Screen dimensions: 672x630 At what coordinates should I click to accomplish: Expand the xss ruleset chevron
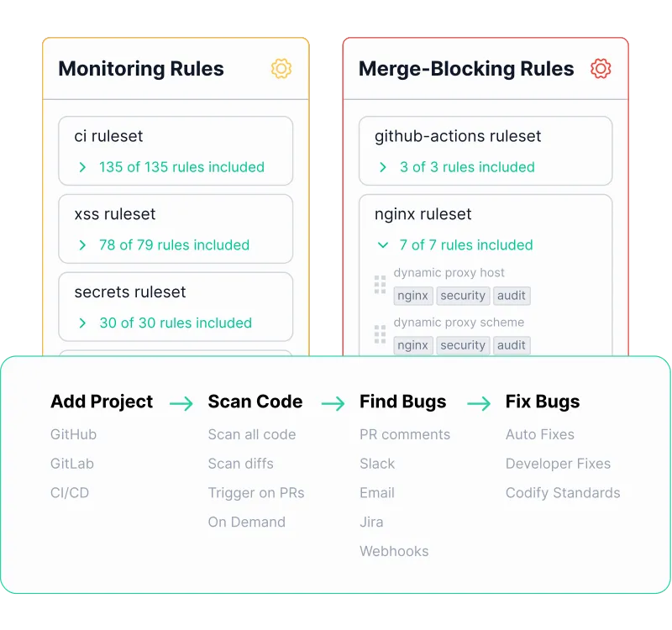(x=82, y=245)
